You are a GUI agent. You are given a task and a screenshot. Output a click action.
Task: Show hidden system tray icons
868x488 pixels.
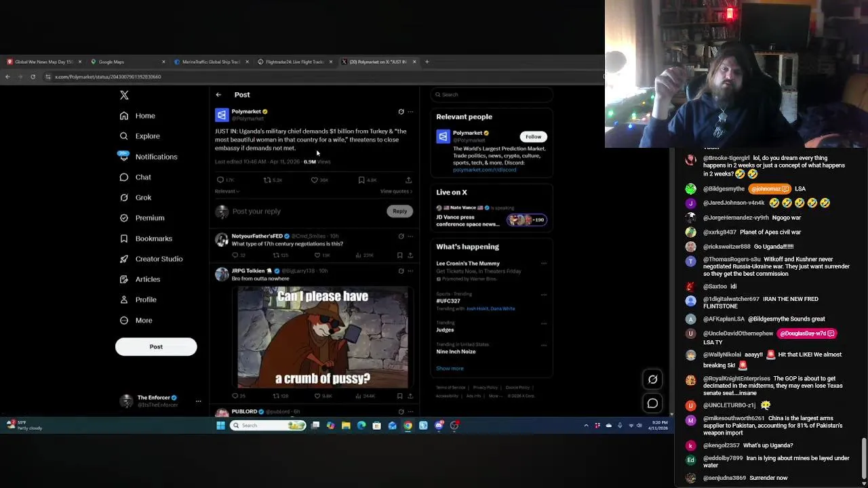(586, 426)
